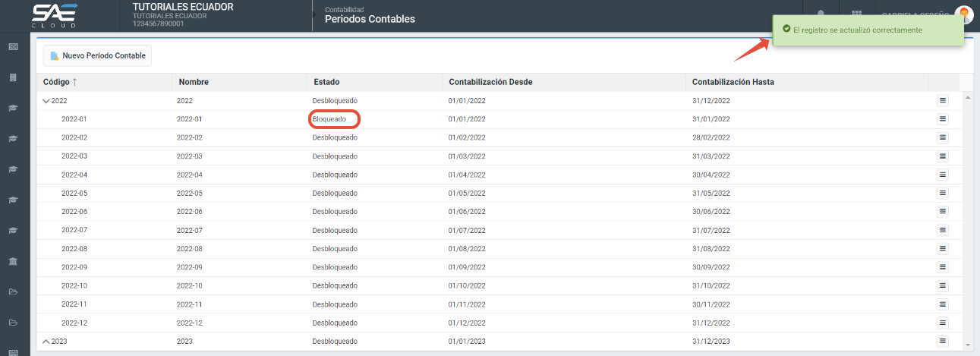Collapse the 2022 year group

click(46, 101)
